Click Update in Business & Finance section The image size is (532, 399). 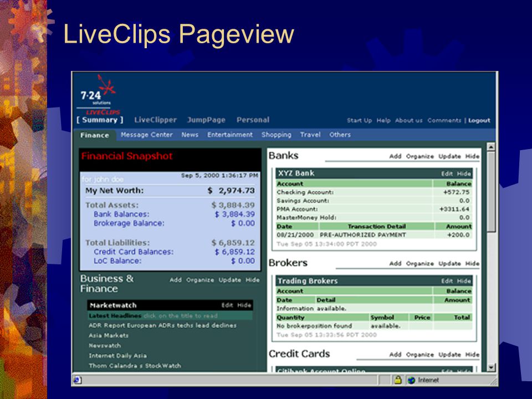(229, 280)
